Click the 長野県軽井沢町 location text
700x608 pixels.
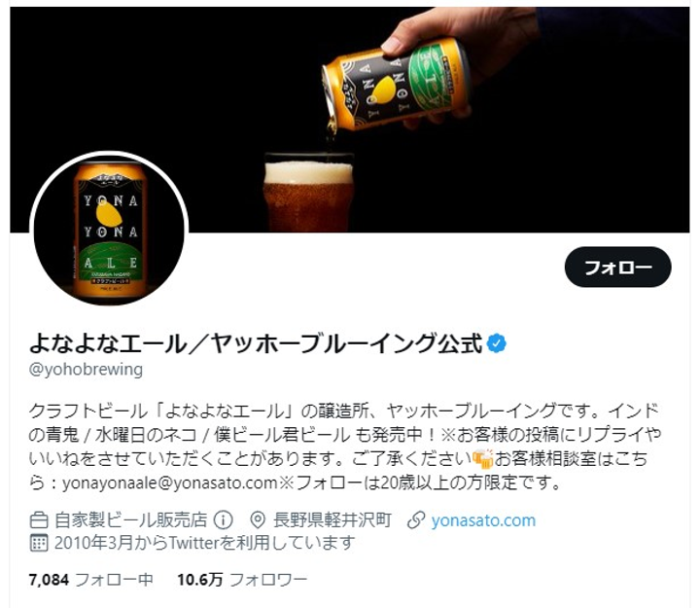pyautogui.click(x=332, y=520)
